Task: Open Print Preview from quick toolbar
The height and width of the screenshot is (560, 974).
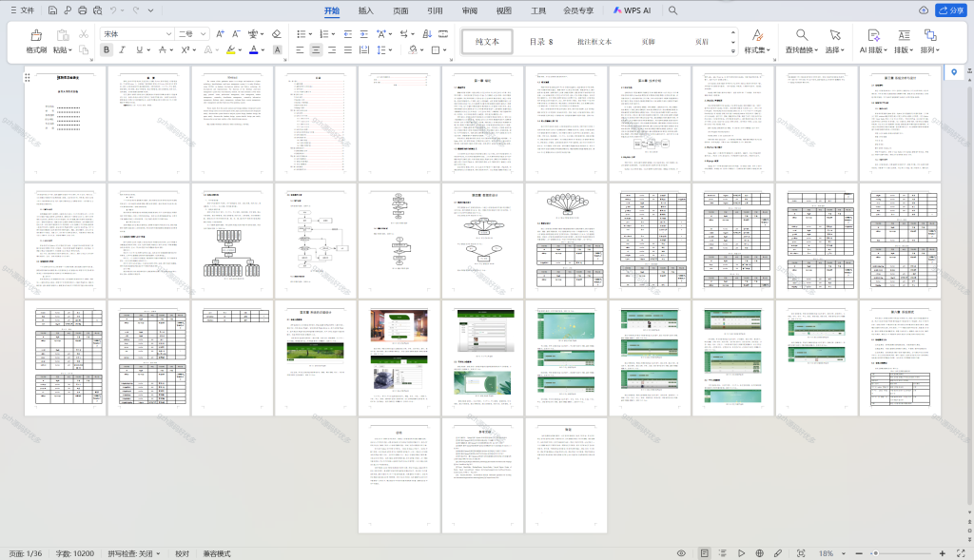Action: (98, 10)
